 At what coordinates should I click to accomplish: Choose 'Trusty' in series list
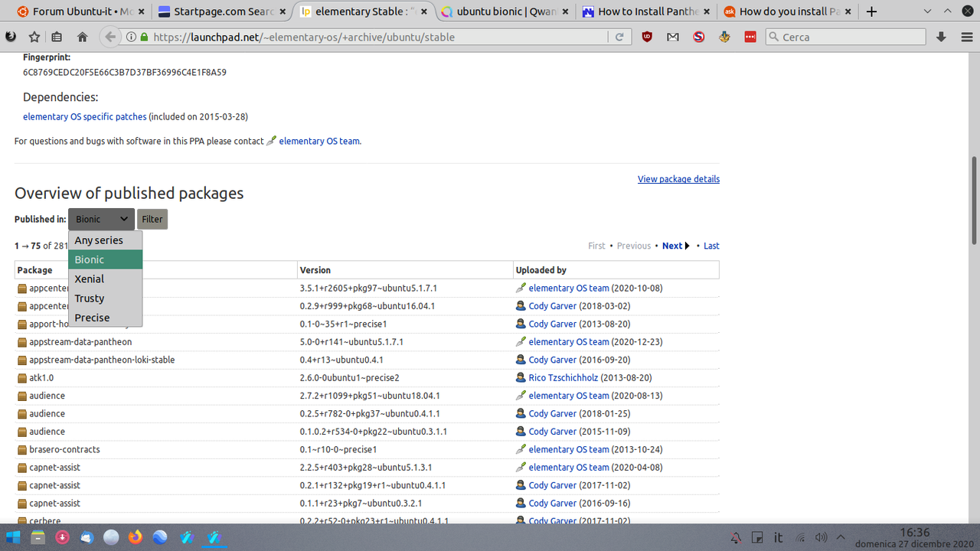click(105, 298)
